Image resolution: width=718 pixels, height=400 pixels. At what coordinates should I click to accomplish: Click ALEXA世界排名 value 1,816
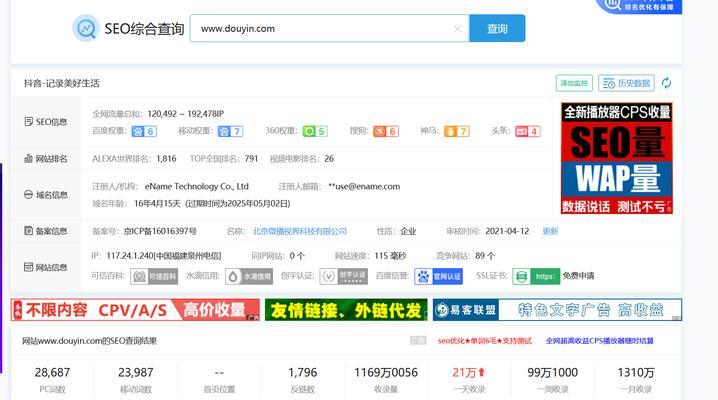point(166,159)
